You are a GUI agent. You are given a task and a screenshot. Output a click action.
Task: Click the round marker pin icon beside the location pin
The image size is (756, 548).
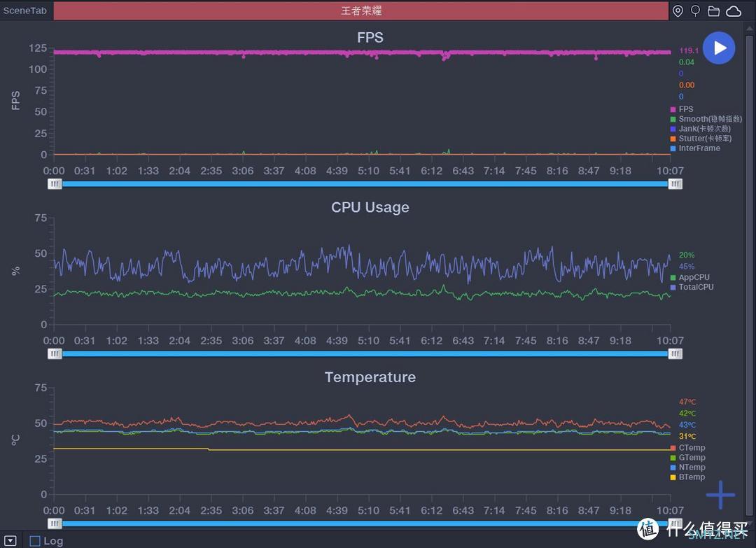click(695, 10)
